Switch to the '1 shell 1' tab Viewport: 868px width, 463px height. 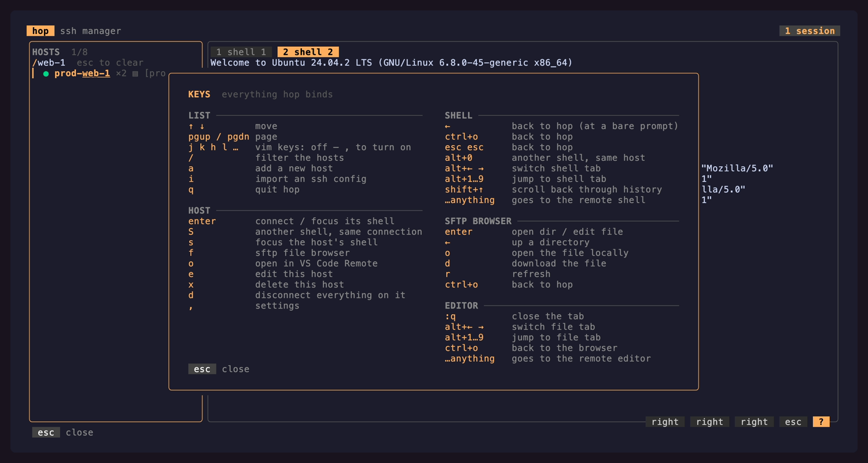coord(241,52)
